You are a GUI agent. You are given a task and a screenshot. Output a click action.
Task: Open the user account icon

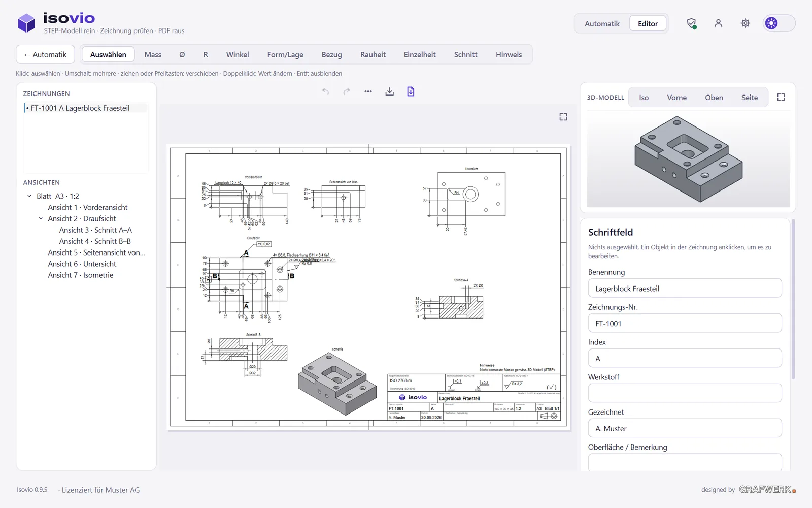718,23
